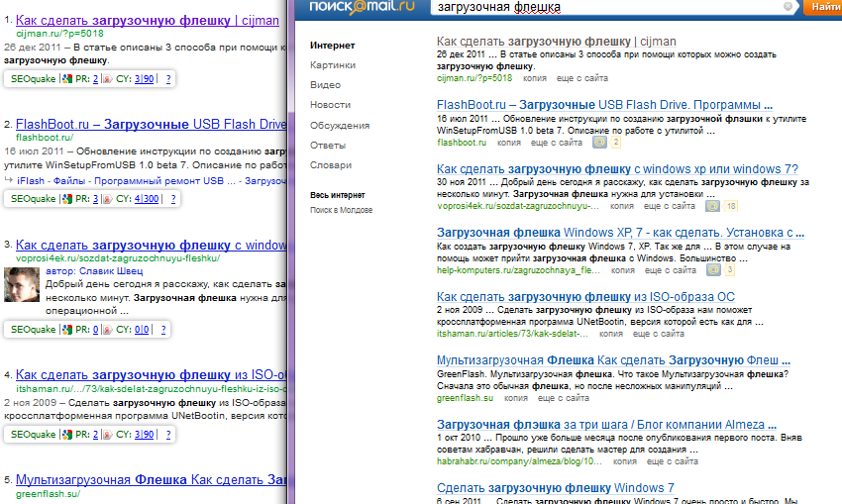Click 'копия' cached link for cijman.ru result
This screenshot has width=842, height=504.
coord(534,78)
